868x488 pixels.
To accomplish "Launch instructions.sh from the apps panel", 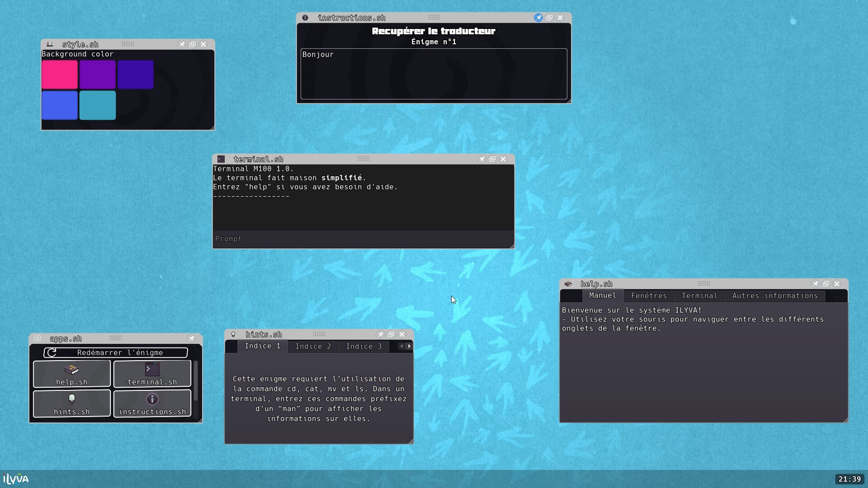I will (x=152, y=404).
